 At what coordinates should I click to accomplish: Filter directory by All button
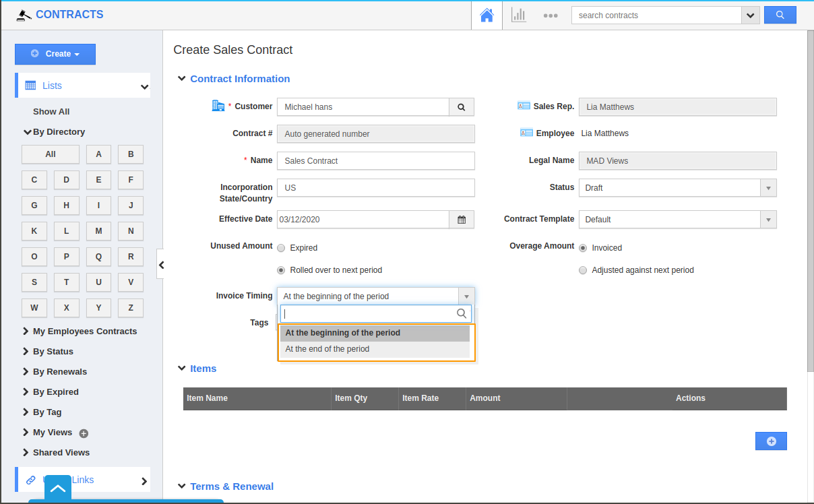click(x=51, y=154)
